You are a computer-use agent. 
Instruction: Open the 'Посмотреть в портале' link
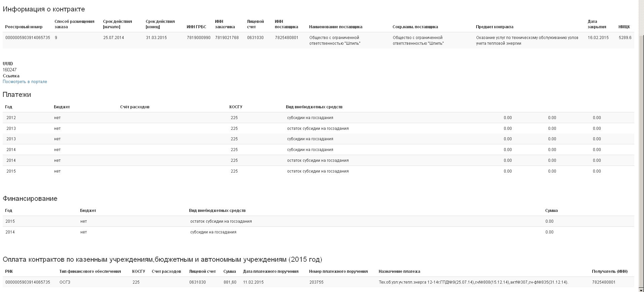25,82
